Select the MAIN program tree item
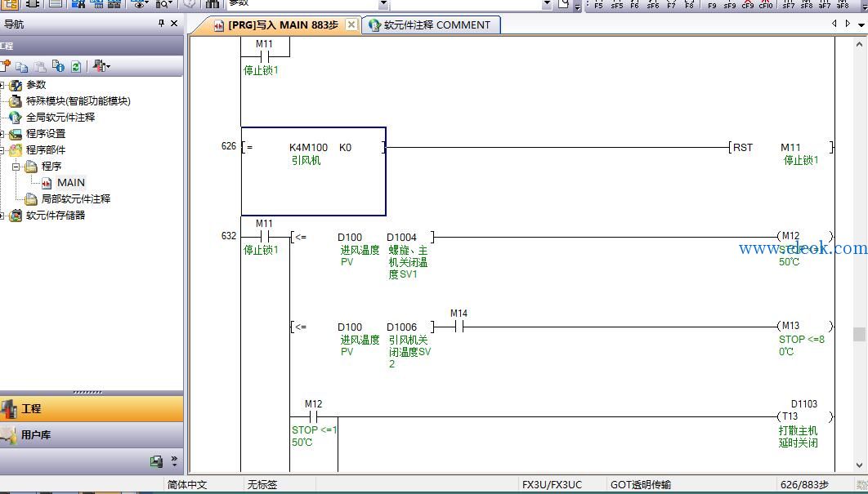Screen dimensions: 868x494 [71, 183]
